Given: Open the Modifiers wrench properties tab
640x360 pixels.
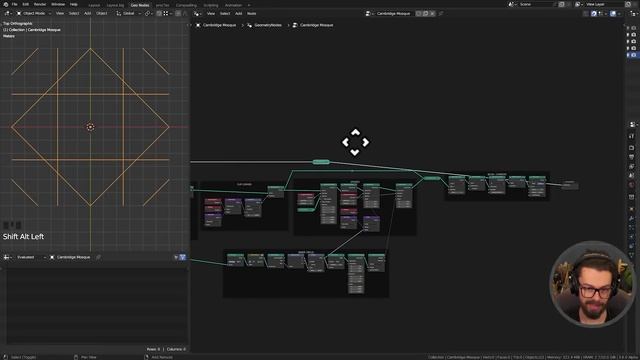Looking at the screenshot, I should point(631,219).
